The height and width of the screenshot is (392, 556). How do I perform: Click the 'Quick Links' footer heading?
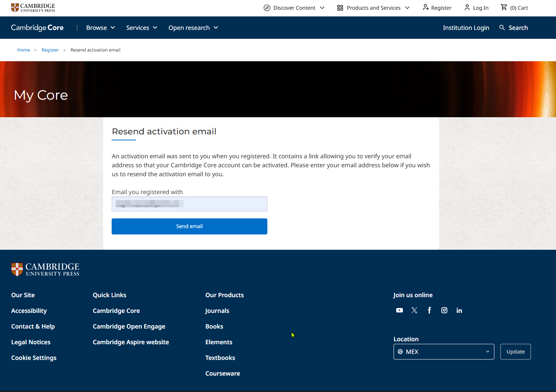(x=109, y=295)
